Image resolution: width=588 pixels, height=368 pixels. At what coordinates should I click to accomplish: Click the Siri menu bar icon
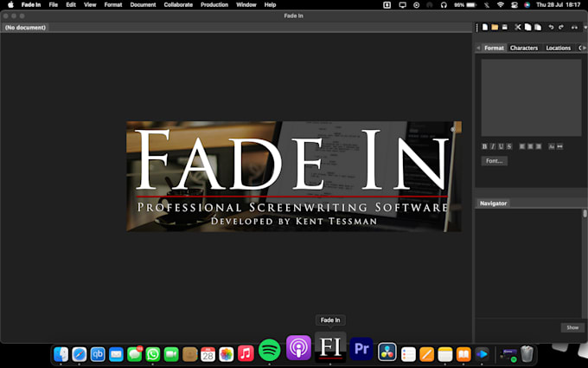[x=527, y=5]
